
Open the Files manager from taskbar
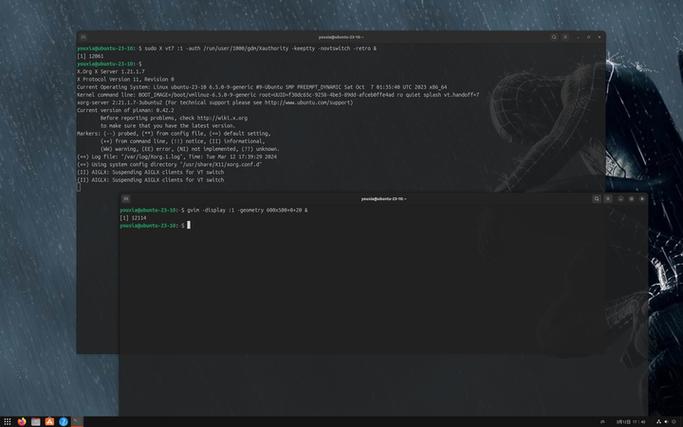pos(36,421)
